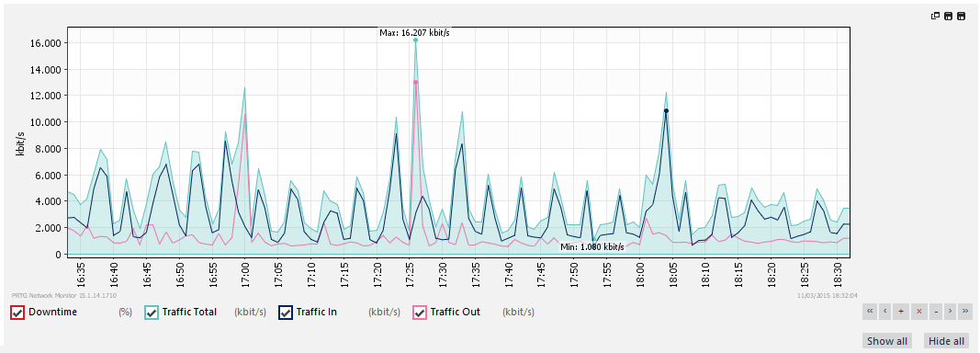Jump to latest data with » button

coord(965,311)
